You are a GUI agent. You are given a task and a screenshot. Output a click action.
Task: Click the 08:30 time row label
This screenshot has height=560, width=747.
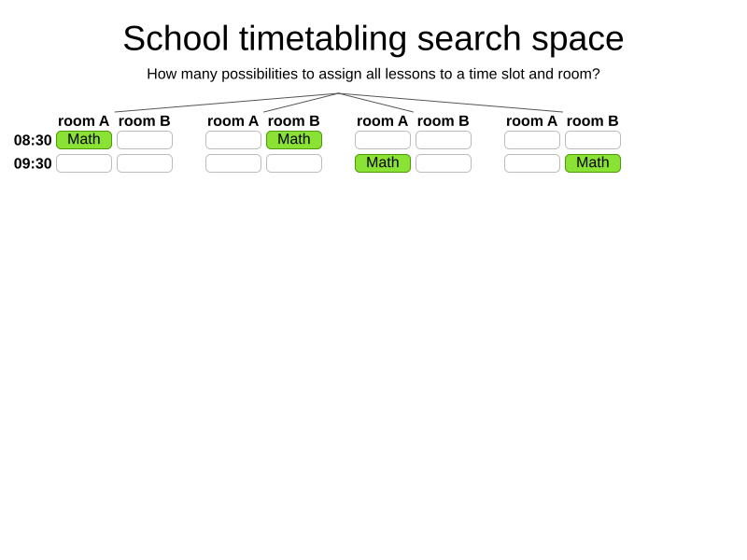click(x=33, y=141)
